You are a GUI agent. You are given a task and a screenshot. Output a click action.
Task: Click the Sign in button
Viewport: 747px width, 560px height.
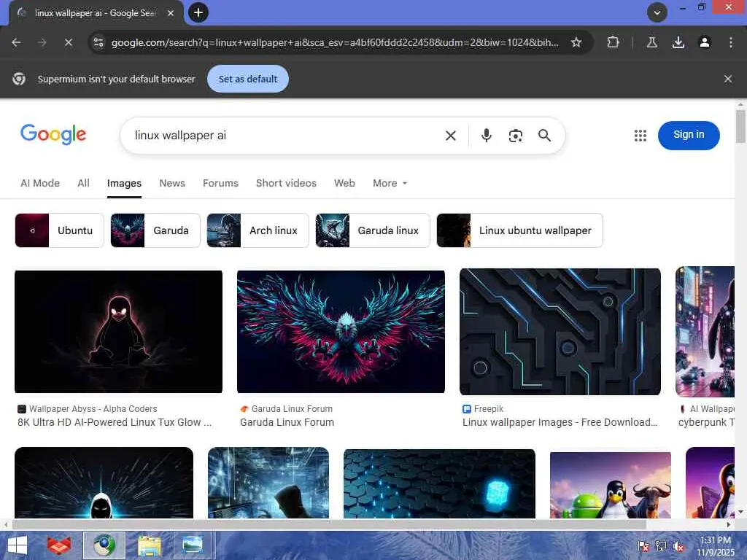click(x=689, y=135)
